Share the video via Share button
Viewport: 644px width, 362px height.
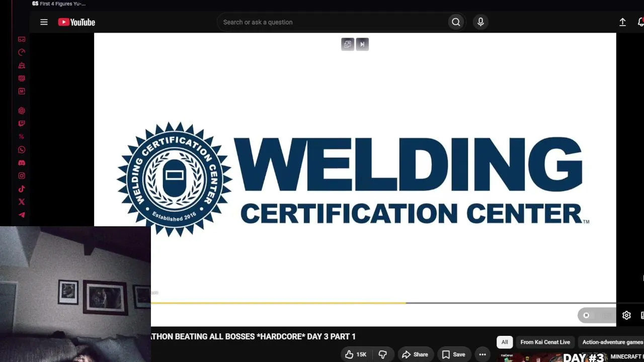[415, 354]
